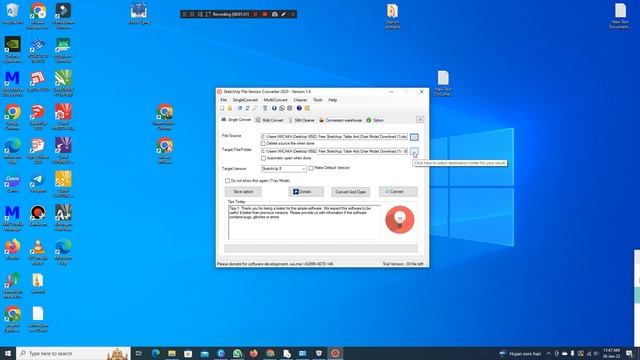
Task: Click the yellow note toolbar icon
Action: (307, 108)
